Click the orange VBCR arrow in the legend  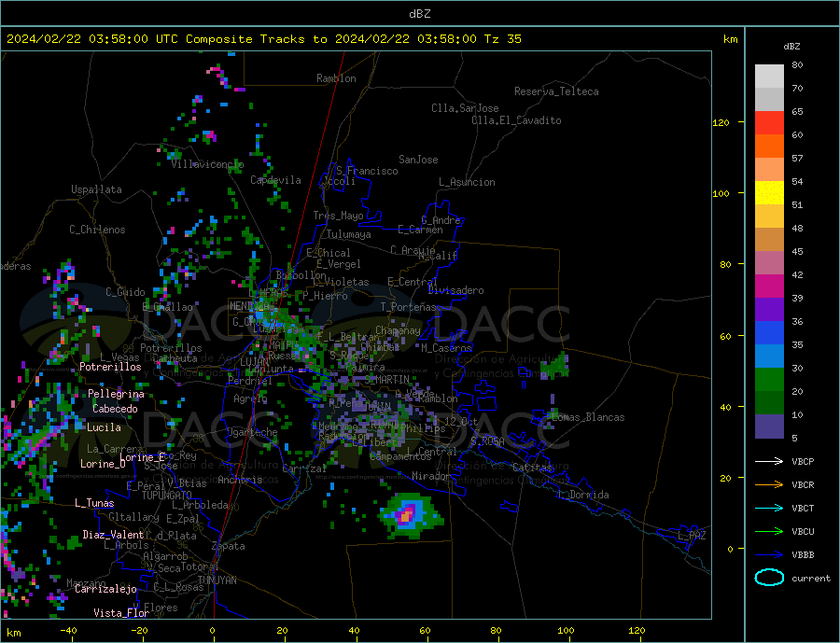point(769,485)
